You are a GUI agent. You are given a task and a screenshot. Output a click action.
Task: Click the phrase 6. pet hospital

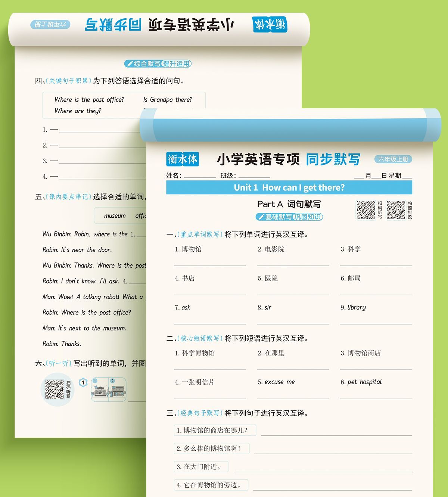(361, 382)
